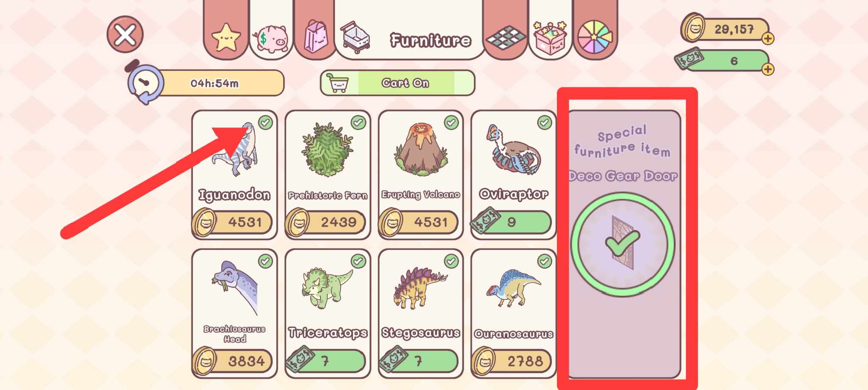The image size is (868, 390).
Task: Add more gold coins with plus icon
Action: click(768, 39)
